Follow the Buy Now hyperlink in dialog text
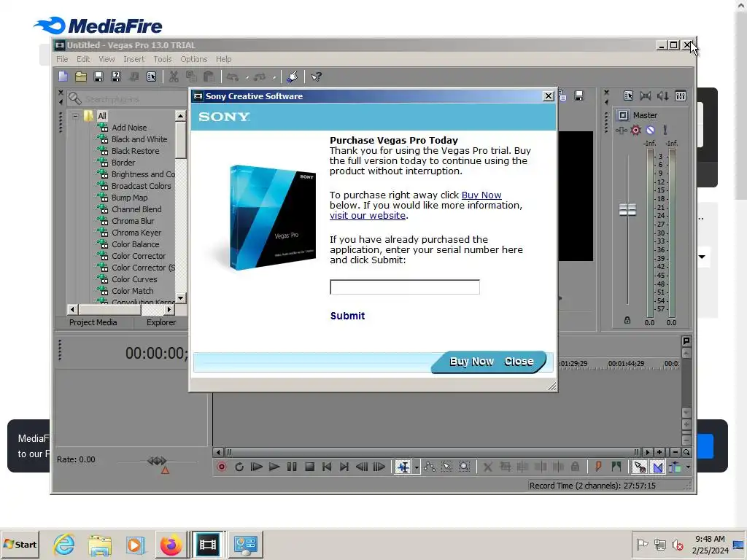747x560 pixels. [481, 195]
